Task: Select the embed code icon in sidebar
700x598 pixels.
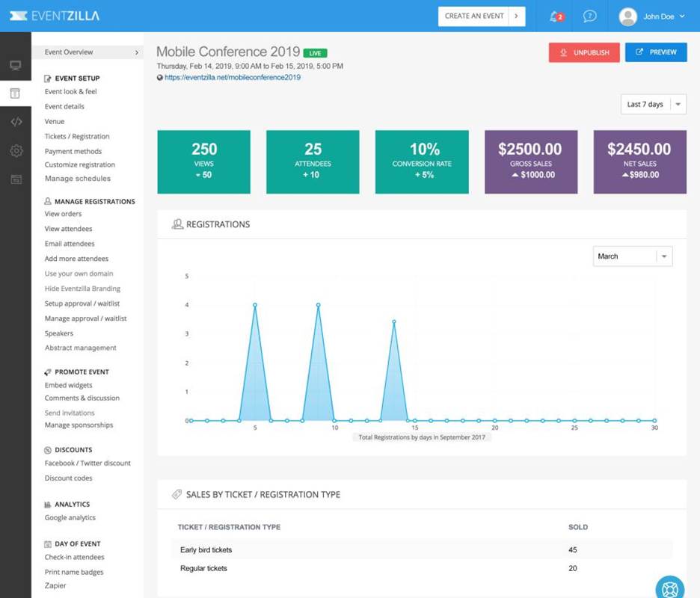Action: [x=16, y=121]
